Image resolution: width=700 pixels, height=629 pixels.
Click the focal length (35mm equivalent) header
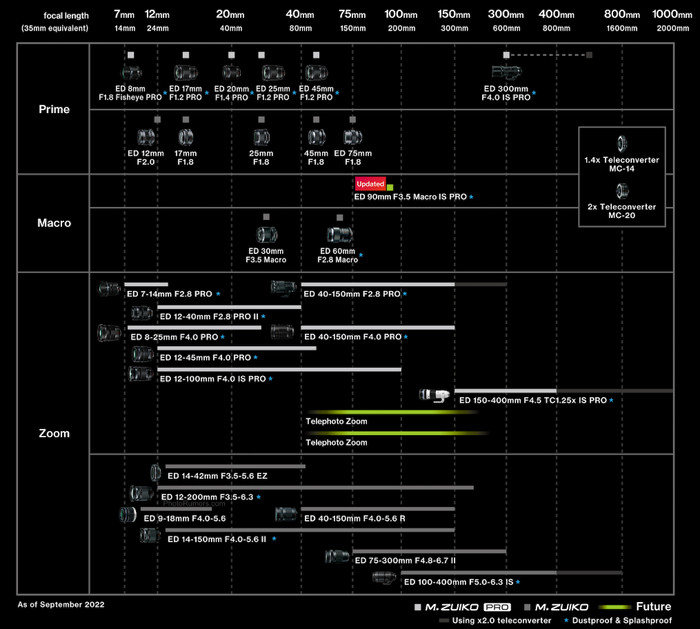55,22
